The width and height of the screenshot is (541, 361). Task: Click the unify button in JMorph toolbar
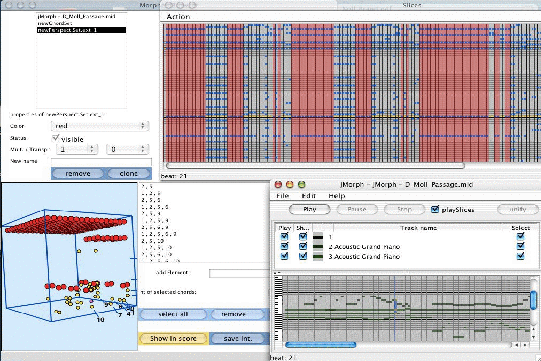click(x=518, y=209)
